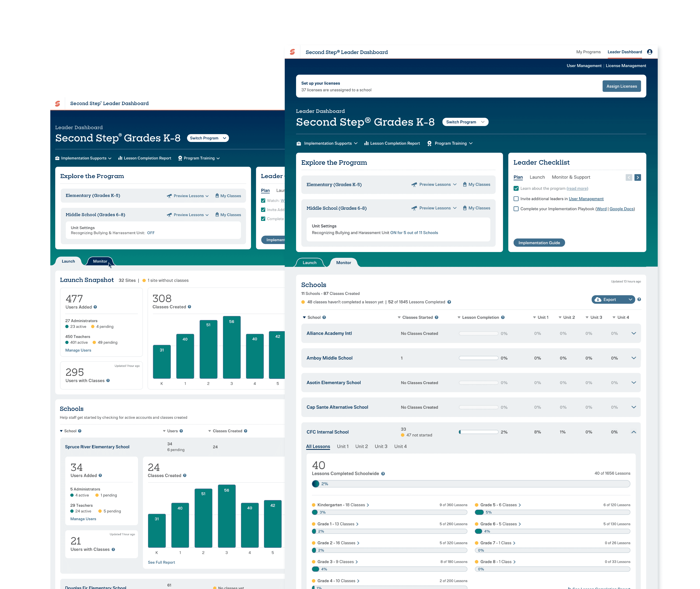Click the Implementation Supports briefcase icon in right window
700x589 pixels.
[x=299, y=143]
